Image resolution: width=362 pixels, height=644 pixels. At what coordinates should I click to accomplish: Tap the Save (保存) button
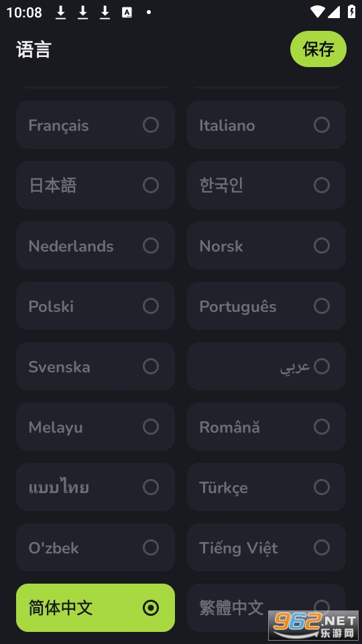[x=318, y=49]
